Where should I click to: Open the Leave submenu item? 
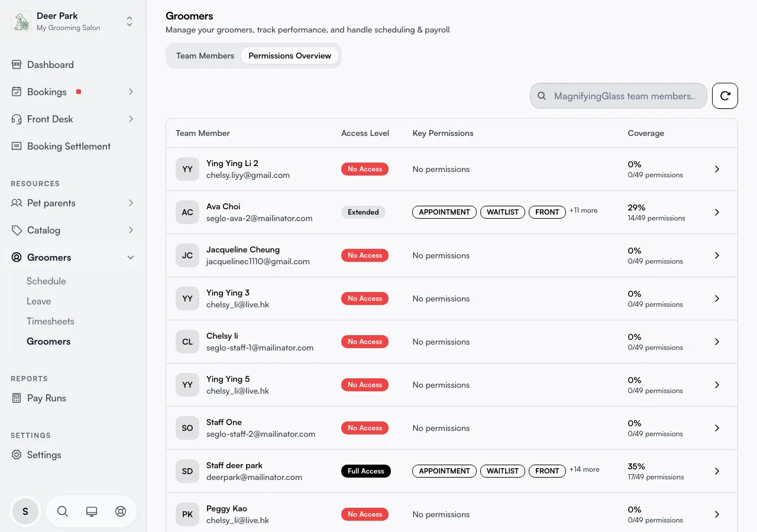(x=39, y=301)
